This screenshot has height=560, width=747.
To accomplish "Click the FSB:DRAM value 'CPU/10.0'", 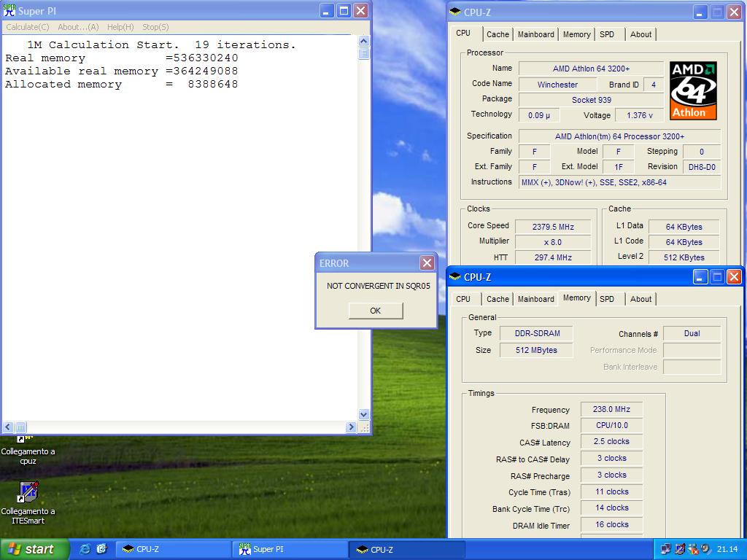I will tap(612, 425).
